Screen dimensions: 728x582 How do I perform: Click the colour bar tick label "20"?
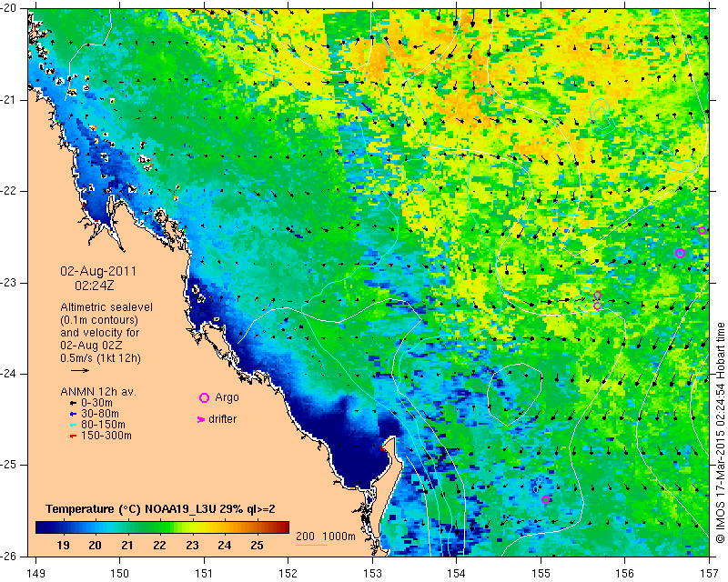96,546
